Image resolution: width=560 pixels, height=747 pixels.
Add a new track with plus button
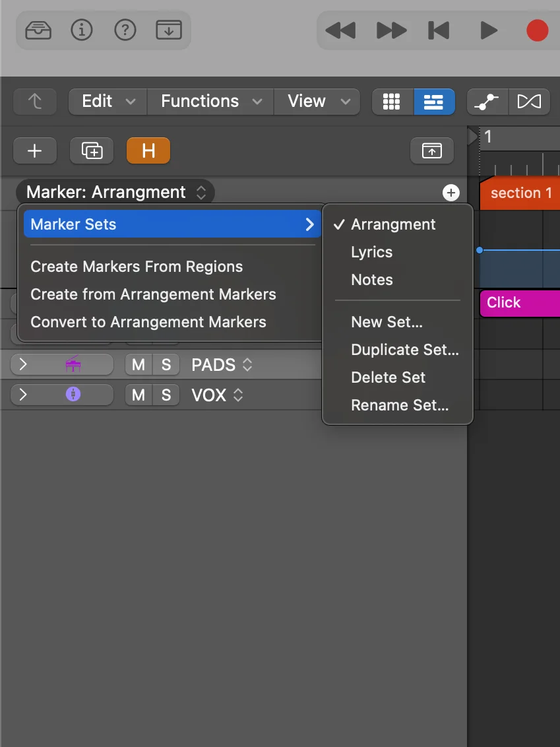35,150
